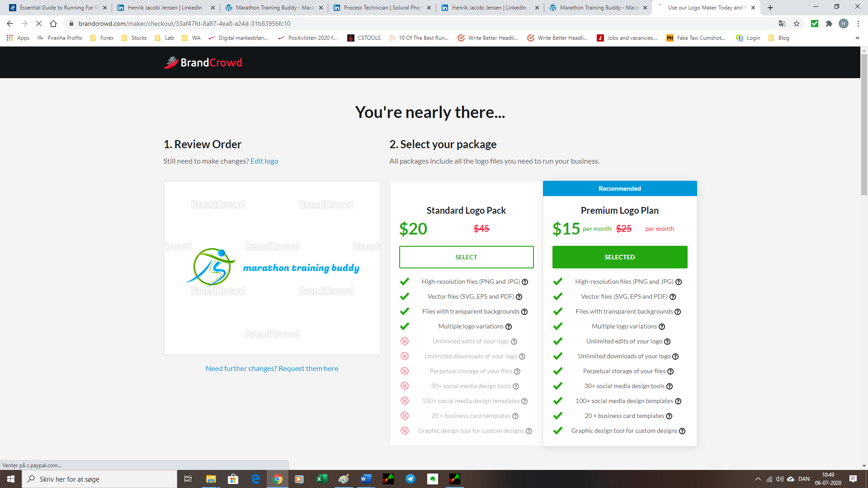Open help icon for Premium Graphic design tool
The height and width of the screenshot is (488, 868).
coord(682,431)
